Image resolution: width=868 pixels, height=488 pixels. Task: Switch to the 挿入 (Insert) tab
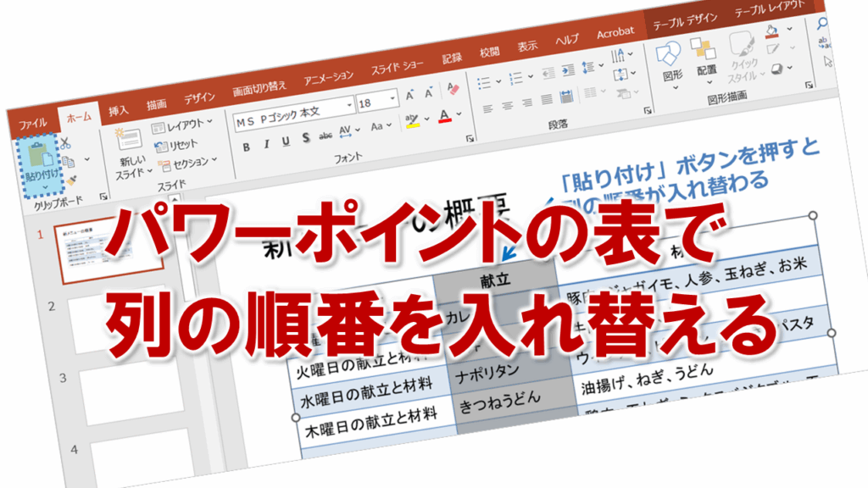coord(119,110)
